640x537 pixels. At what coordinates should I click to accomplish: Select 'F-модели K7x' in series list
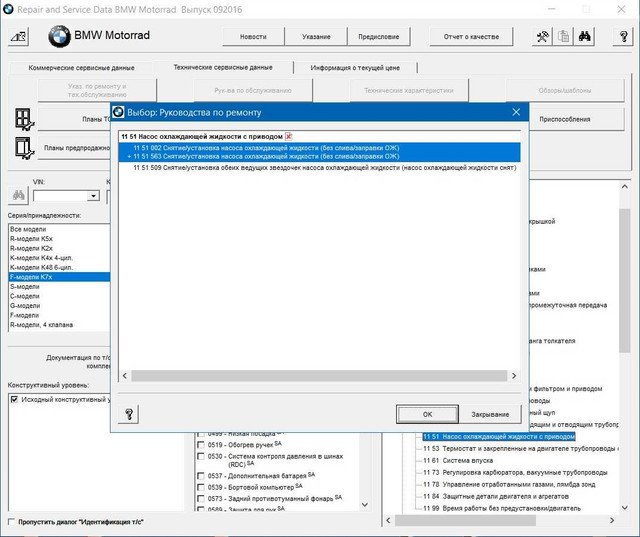tap(59, 277)
